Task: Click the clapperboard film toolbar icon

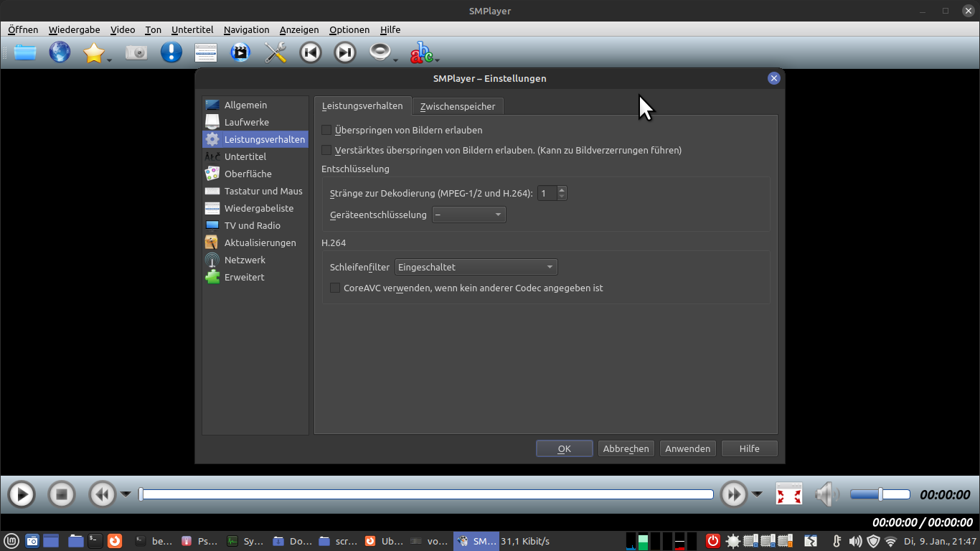Action: 240,52
